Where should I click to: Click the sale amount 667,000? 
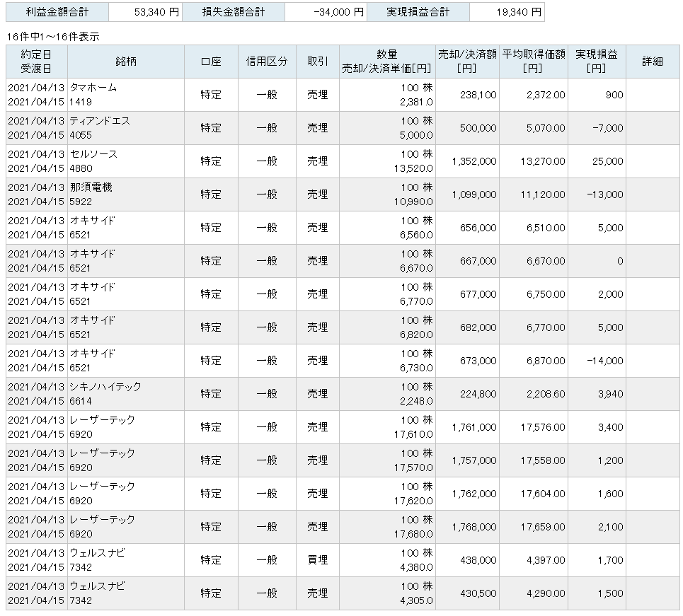[478, 261]
